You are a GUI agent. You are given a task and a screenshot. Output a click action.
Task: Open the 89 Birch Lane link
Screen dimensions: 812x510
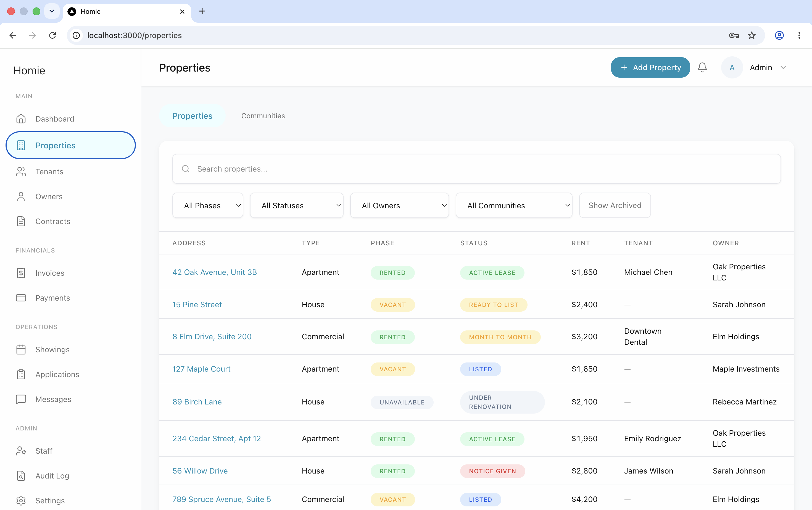[x=197, y=402]
